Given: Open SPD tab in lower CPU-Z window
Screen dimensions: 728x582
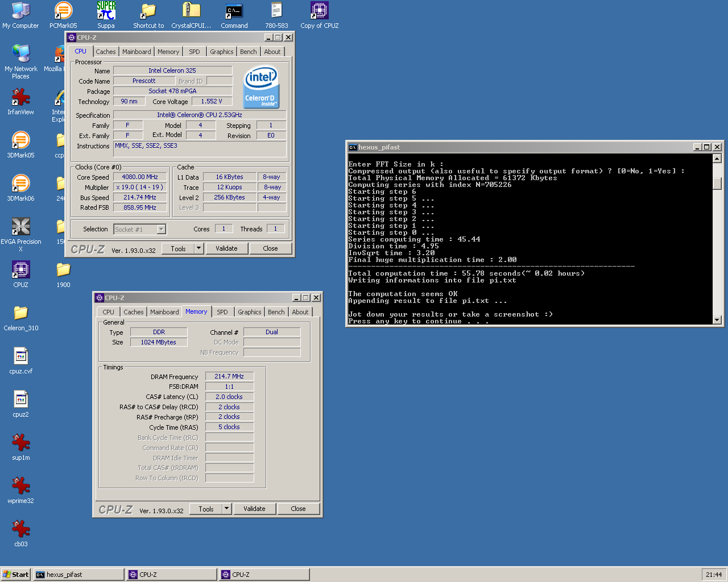Looking at the screenshot, I should tap(222, 312).
